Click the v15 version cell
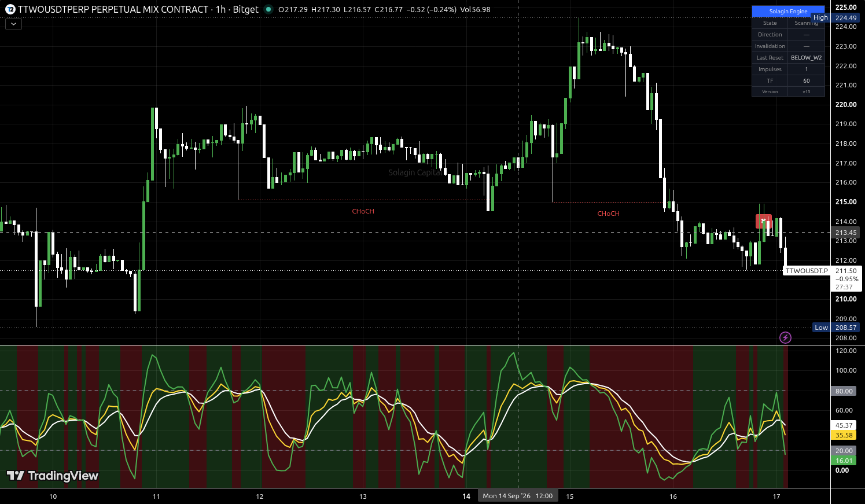 807,91
